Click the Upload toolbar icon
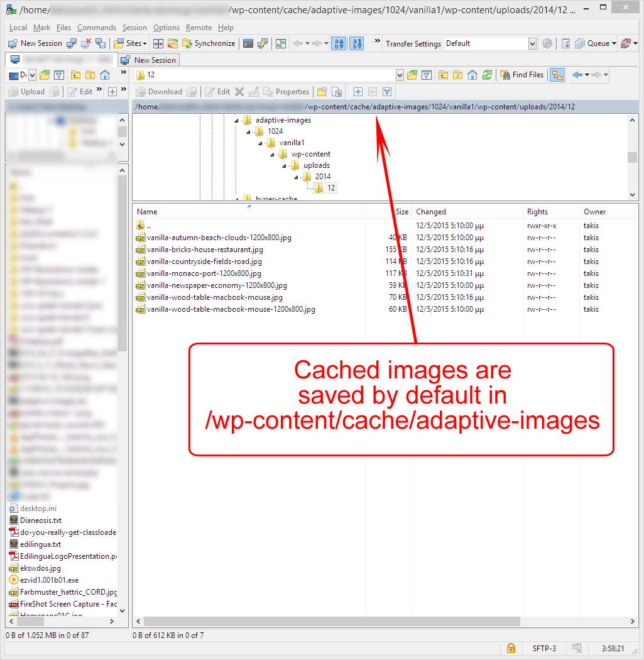 (x=30, y=91)
